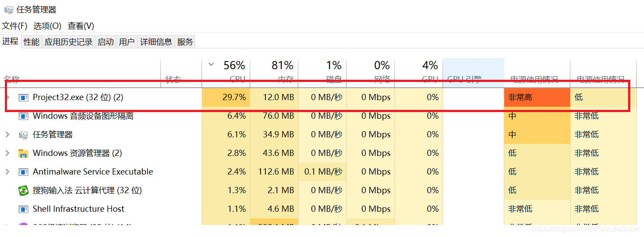
Task: Select the 非常高 power usage cell
Action: pyautogui.click(x=537, y=97)
